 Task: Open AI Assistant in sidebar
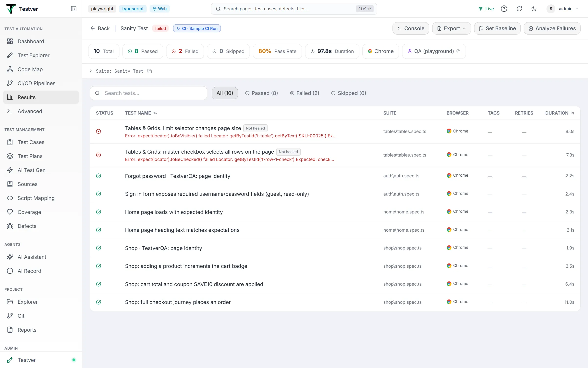41,257
